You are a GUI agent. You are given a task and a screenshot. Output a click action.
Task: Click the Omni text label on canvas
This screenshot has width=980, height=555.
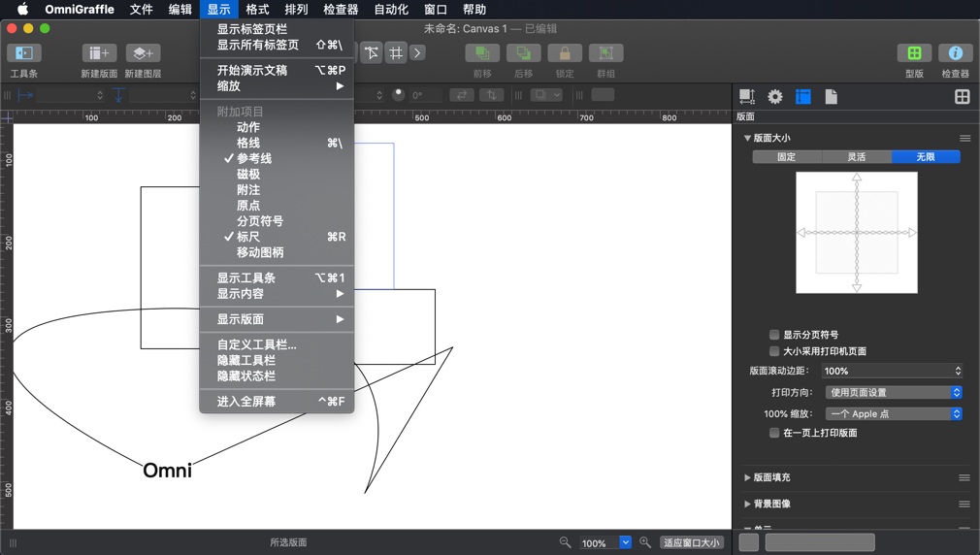167,470
